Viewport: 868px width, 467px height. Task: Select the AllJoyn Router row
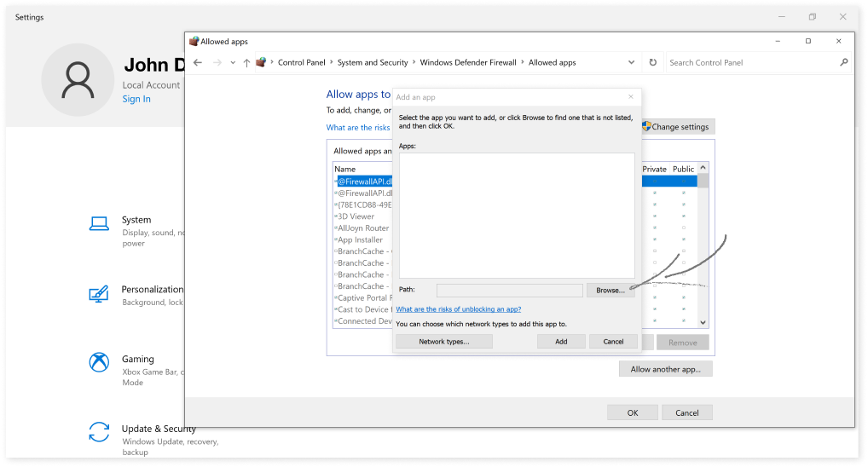point(363,228)
